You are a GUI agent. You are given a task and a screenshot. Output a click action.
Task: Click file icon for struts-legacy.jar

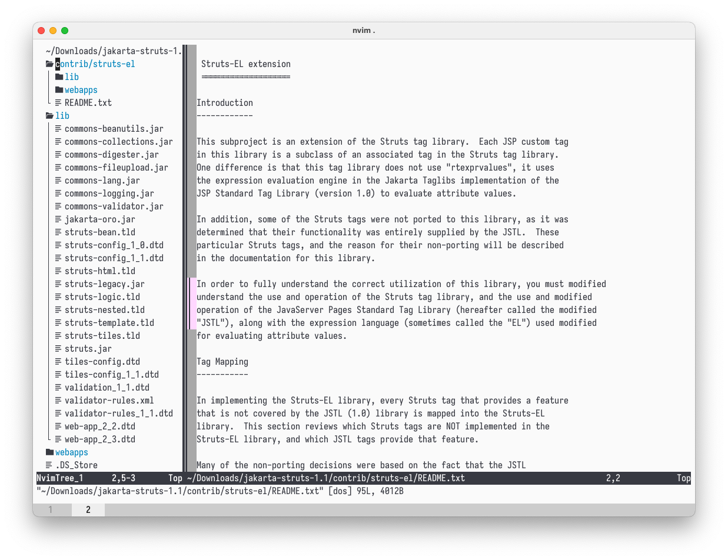point(58,284)
